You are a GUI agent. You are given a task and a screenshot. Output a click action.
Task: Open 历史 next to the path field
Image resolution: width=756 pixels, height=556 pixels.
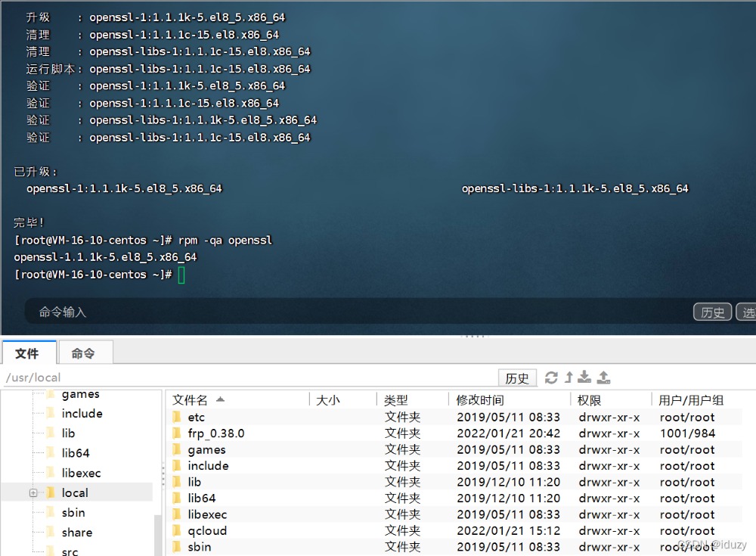517,377
